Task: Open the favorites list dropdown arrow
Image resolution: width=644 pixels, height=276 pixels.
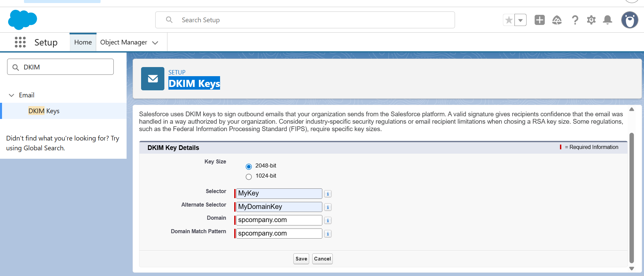Action: (520, 20)
